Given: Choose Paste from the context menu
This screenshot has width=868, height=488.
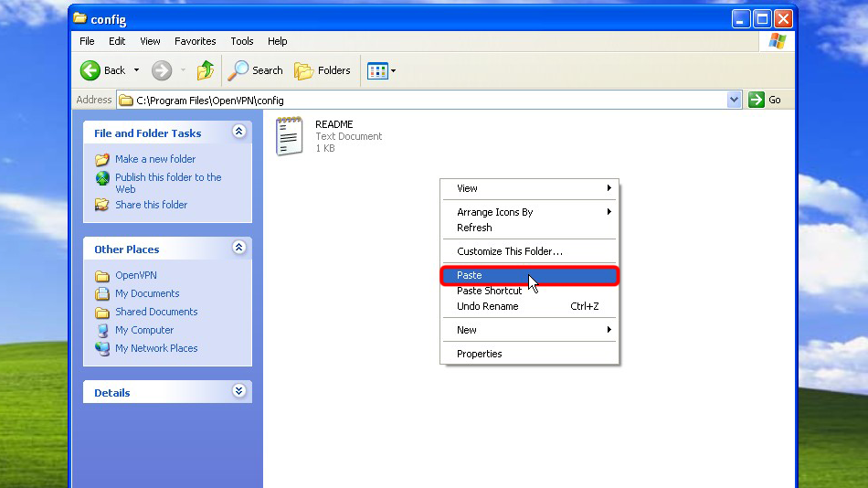Looking at the screenshot, I should (470, 275).
